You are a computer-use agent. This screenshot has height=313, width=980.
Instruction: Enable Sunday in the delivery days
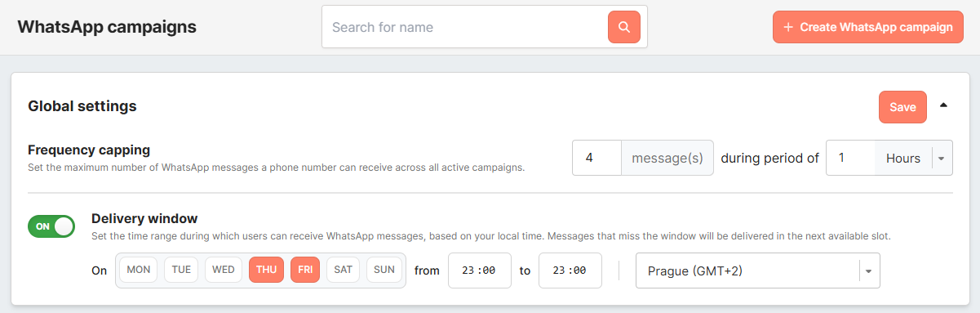click(x=384, y=270)
